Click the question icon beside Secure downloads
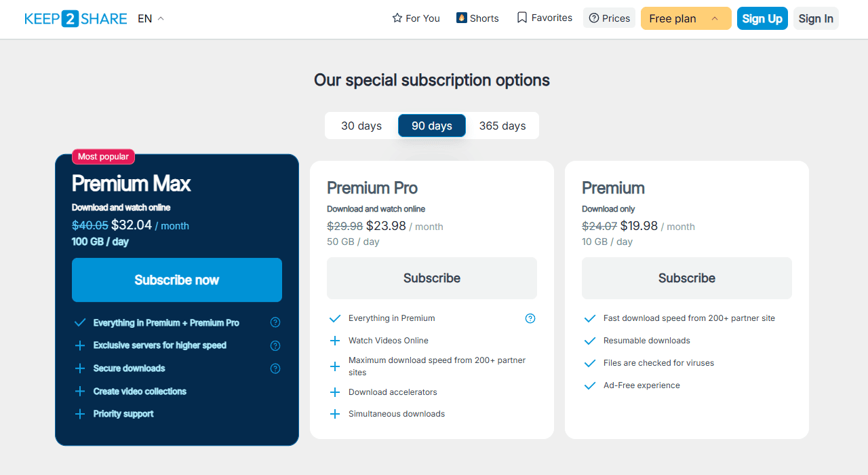This screenshot has width=868, height=475. (x=275, y=368)
